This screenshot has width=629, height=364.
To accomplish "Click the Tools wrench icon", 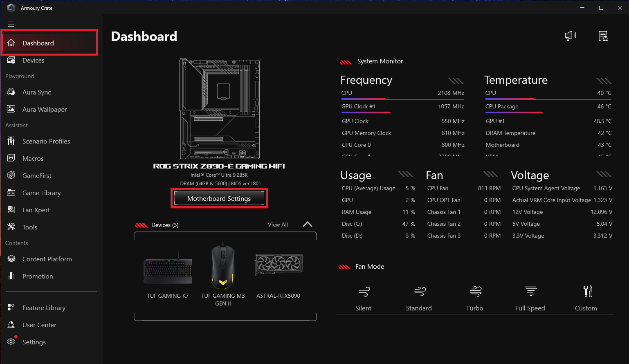I will click(x=11, y=227).
